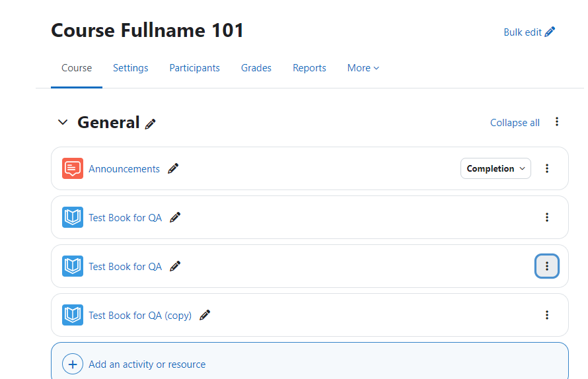The height and width of the screenshot is (379, 588).
Task: Open the Announcements activity link
Action: coord(124,169)
